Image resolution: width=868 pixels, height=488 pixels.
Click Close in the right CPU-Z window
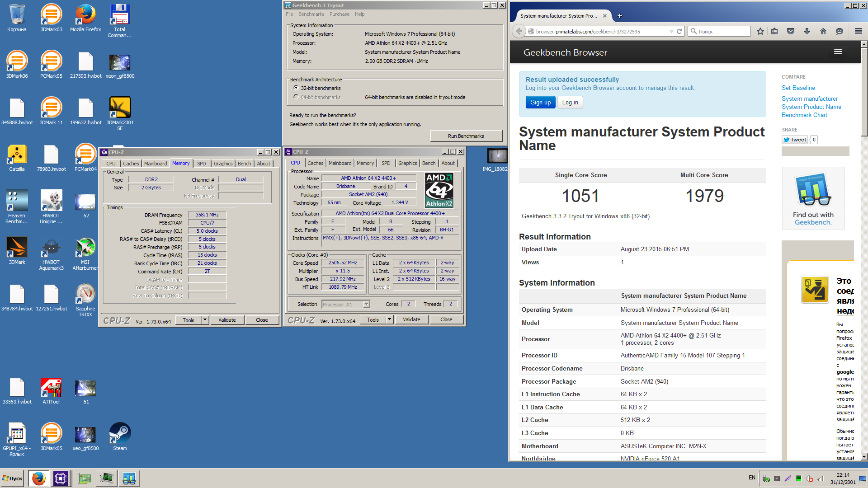[446, 319]
